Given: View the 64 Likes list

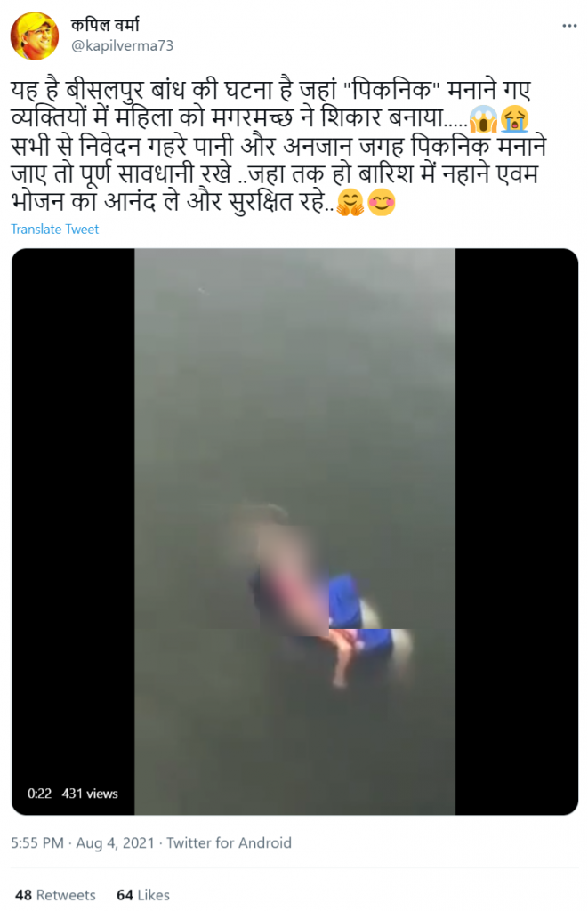Looking at the screenshot, I should [x=143, y=895].
